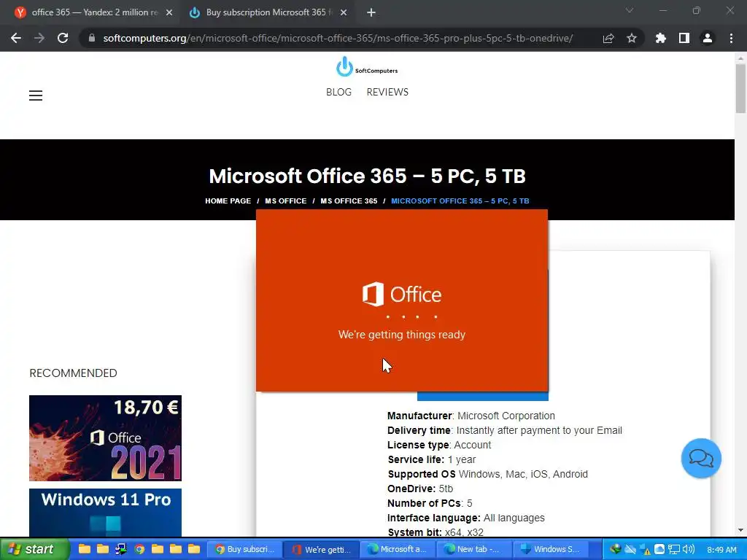Close the Yandex office 365 tab

169,12
